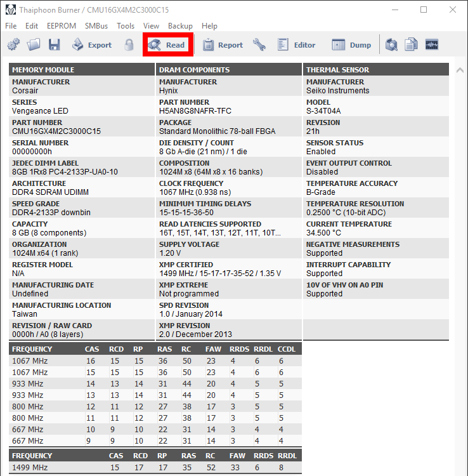The height and width of the screenshot is (476, 468).
Task: Click Composition value 1024M x8 (64M x8 x 16 banks)
Action: click(211, 172)
